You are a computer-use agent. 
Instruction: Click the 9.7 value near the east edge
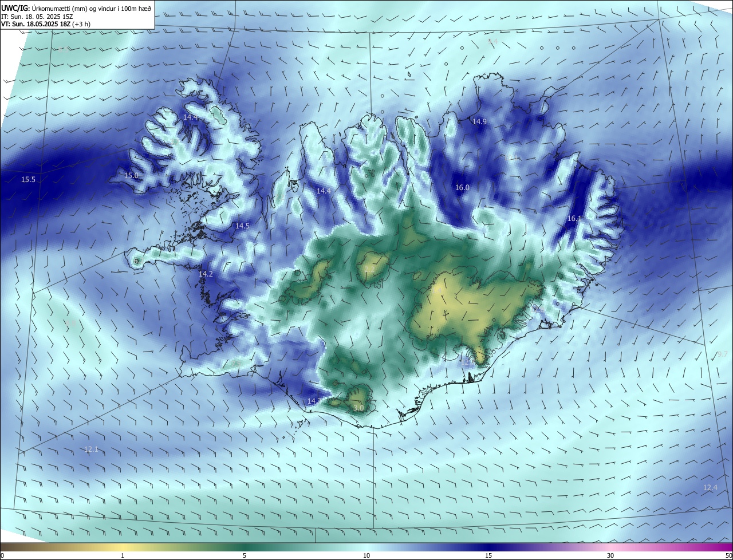point(722,354)
